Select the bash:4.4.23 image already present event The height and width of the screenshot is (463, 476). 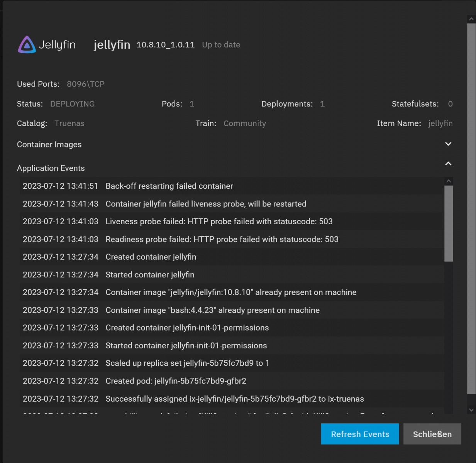click(232, 310)
